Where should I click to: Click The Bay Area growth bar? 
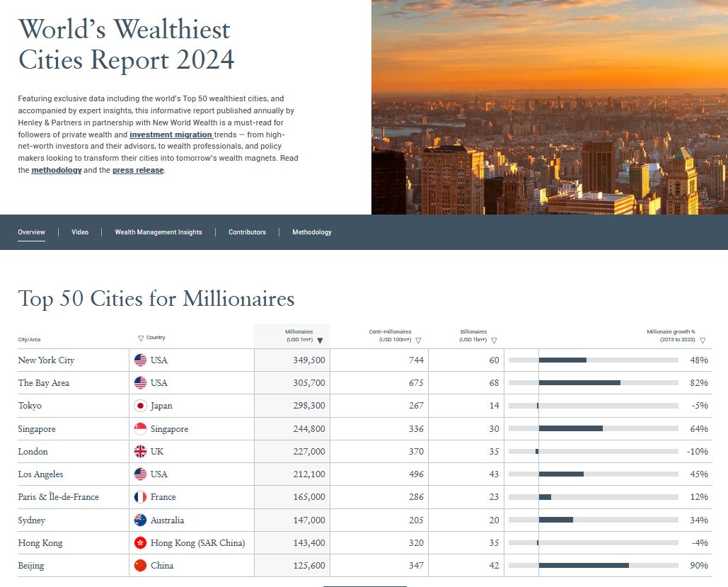579,383
